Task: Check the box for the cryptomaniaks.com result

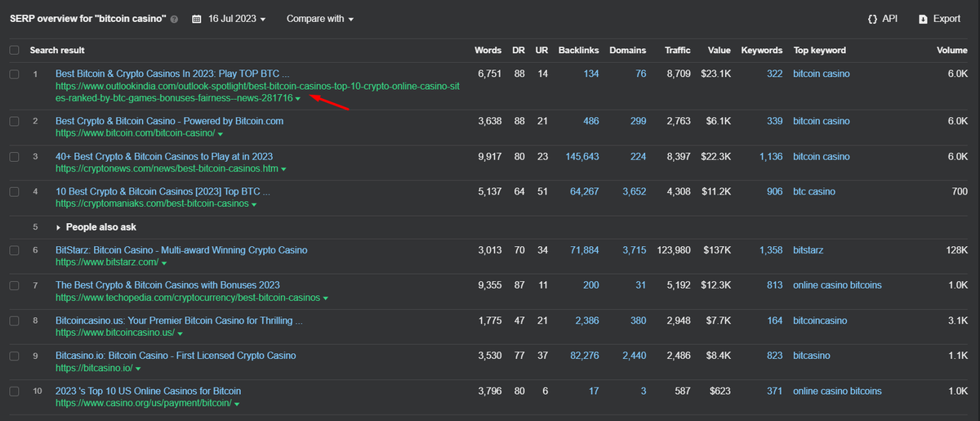Action: [x=14, y=191]
